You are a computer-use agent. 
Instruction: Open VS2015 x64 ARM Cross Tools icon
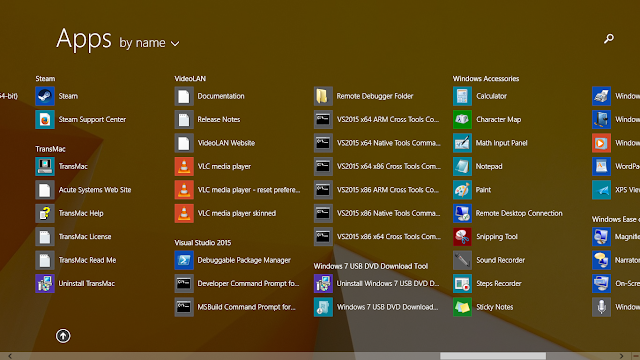click(x=323, y=120)
